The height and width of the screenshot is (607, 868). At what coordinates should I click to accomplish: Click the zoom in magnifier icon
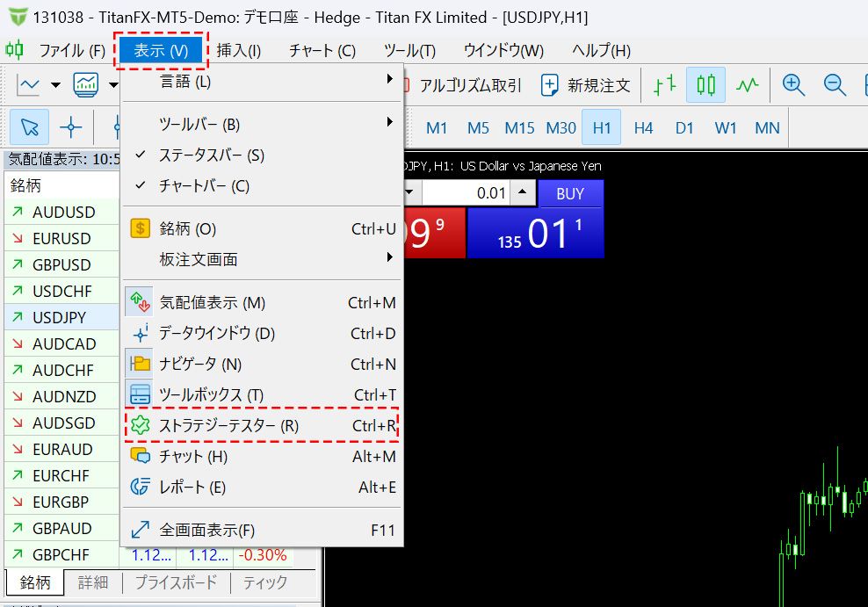pyautogui.click(x=793, y=85)
